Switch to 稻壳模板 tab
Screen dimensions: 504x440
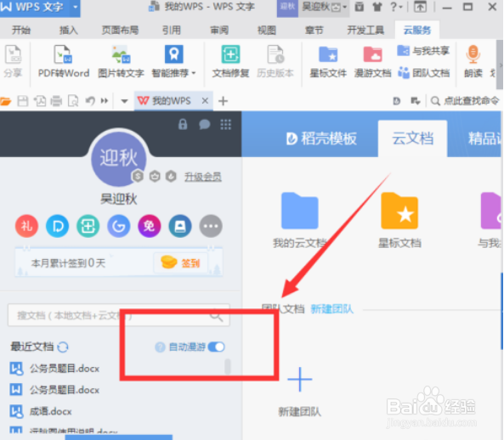321,138
